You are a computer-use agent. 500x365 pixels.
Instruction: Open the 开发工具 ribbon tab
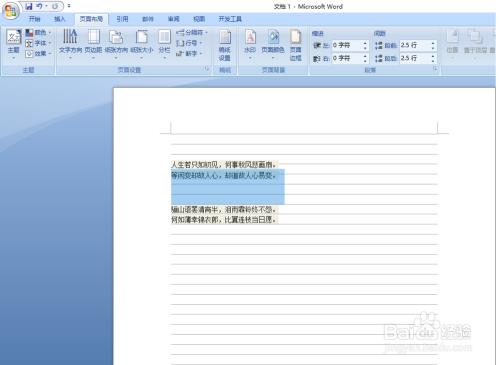[230, 19]
